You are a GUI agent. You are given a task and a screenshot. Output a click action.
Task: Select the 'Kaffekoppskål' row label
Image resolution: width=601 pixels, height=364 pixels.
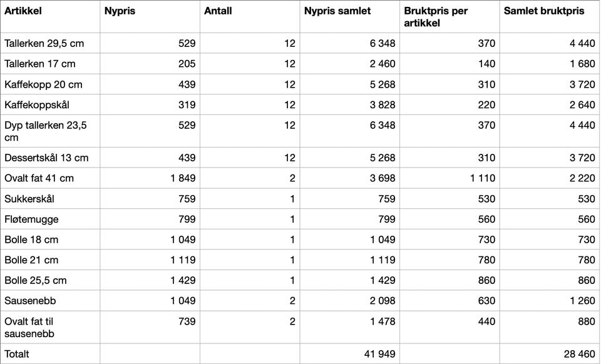click(37, 104)
